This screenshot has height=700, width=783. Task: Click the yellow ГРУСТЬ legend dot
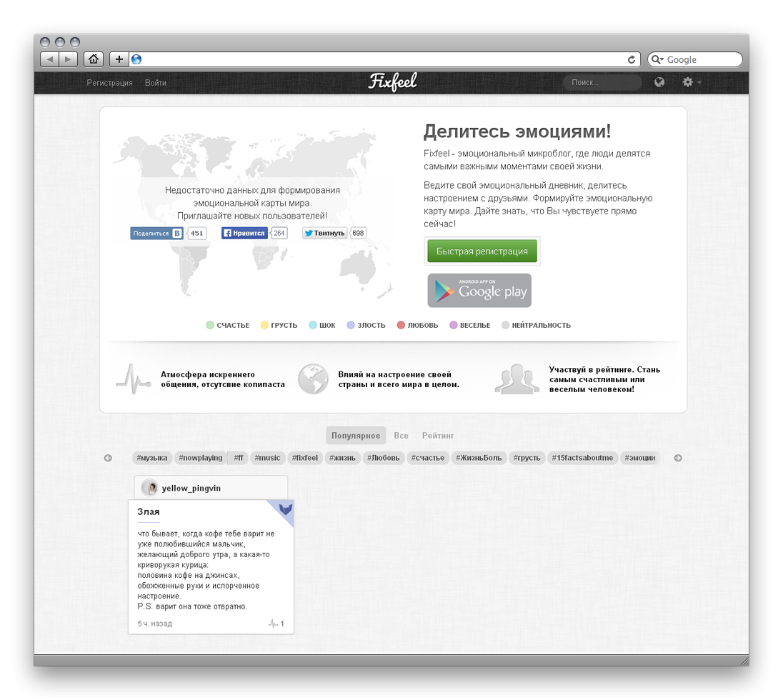pyautogui.click(x=264, y=325)
